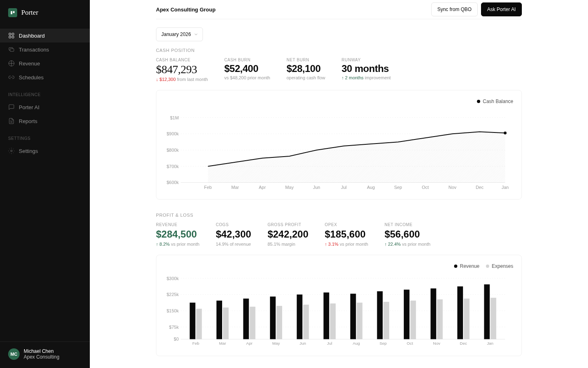Screen dimensions: 588x368
Task: Expand the month selector chevron
Action: (x=196, y=34)
